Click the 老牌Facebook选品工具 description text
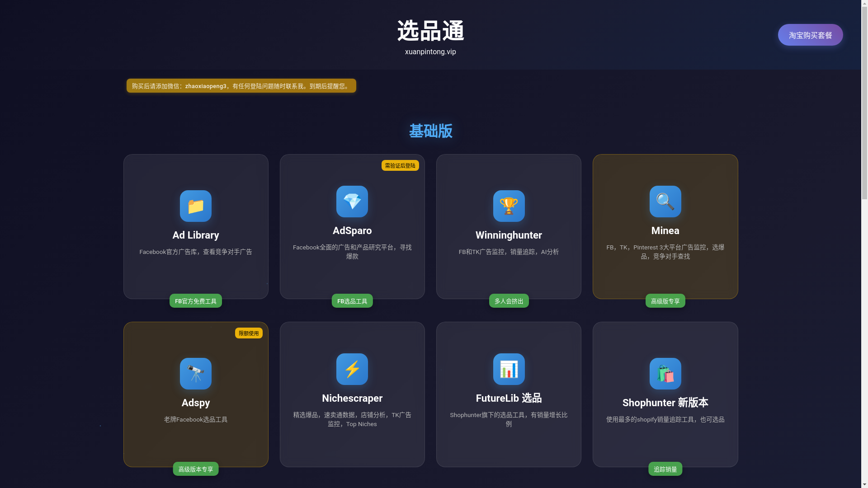 pyautogui.click(x=196, y=419)
